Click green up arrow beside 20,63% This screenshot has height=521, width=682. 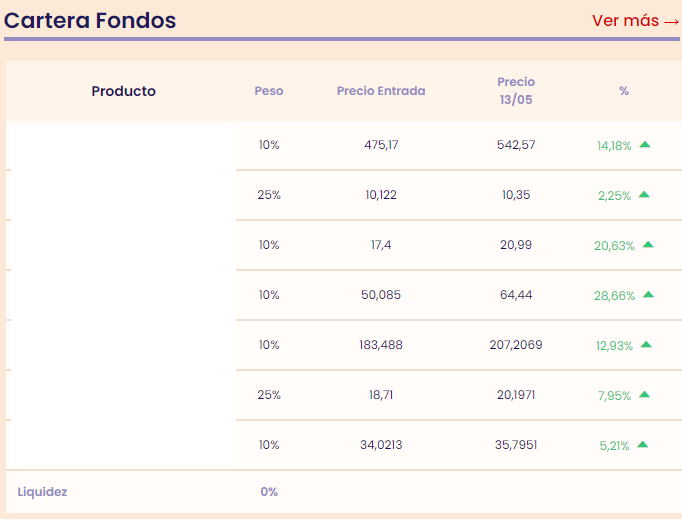click(648, 245)
